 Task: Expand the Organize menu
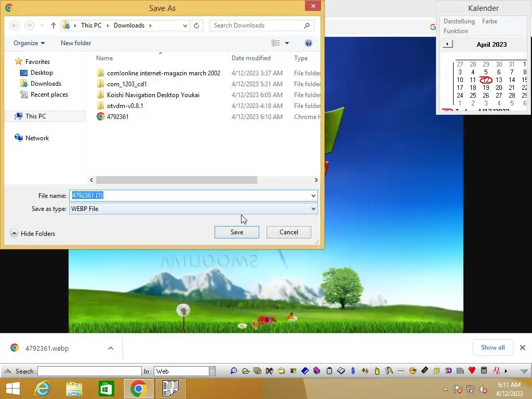point(29,43)
